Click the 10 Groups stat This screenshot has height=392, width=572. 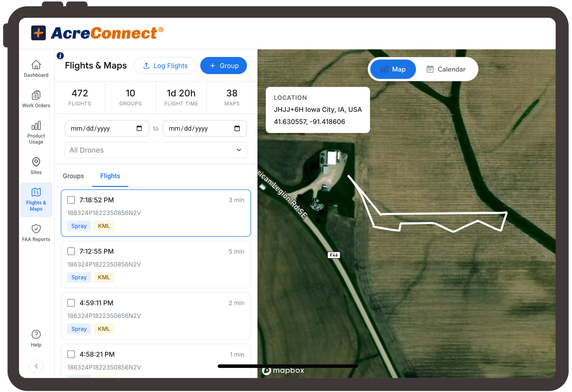click(x=130, y=98)
